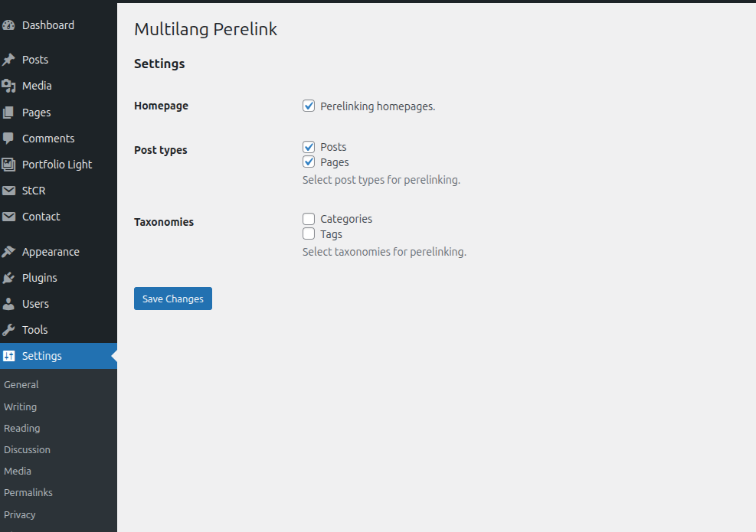Click the Appearance paintbrush icon
The width and height of the screenshot is (756, 532).
[8, 252]
